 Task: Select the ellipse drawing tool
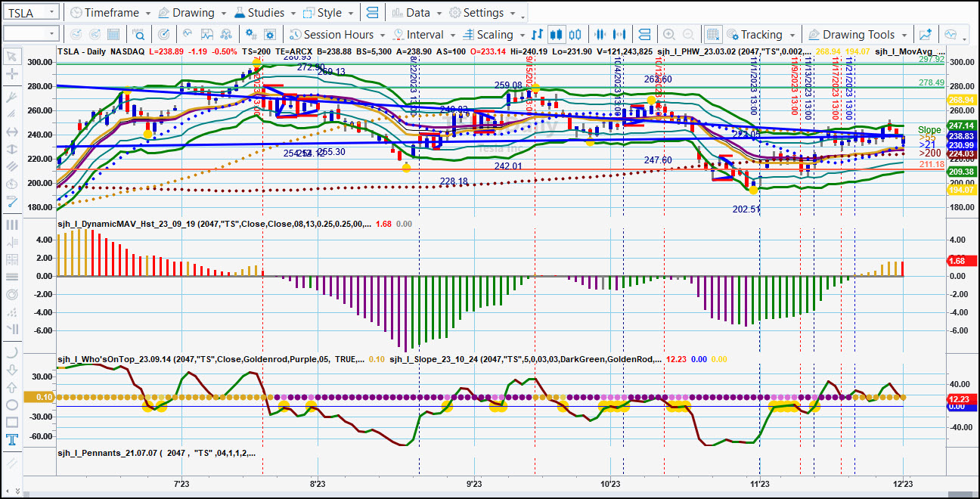pos(12,404)
